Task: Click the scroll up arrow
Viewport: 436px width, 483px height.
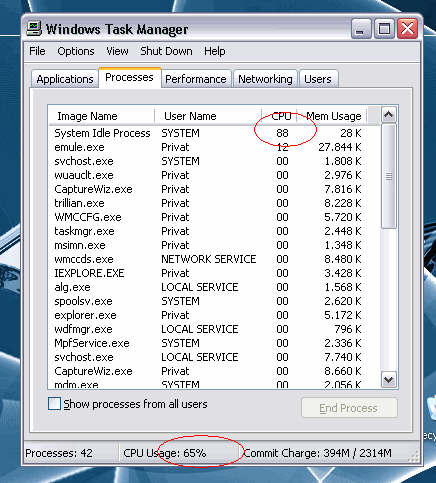Action: pos(389,115)
